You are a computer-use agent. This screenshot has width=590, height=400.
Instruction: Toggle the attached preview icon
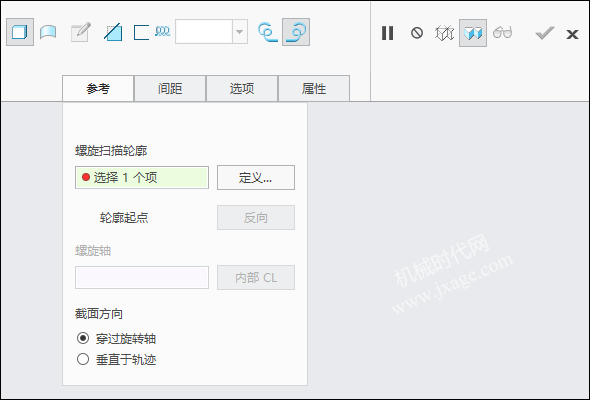473,33
